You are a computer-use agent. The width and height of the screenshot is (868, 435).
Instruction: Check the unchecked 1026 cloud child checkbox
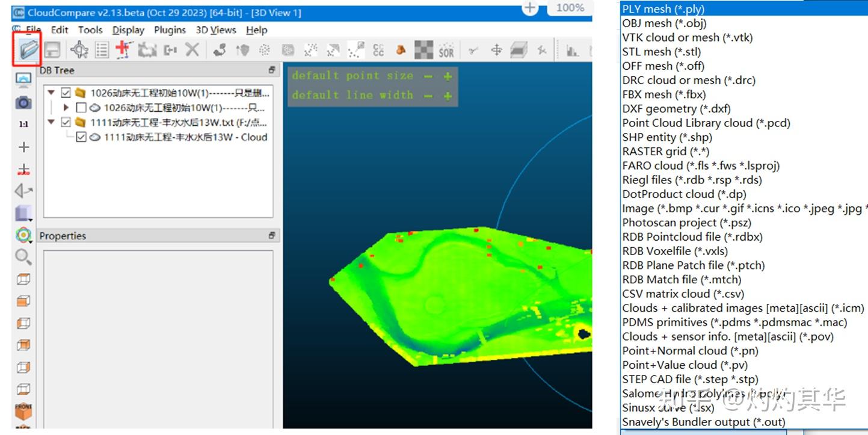(x=81, y=108)
